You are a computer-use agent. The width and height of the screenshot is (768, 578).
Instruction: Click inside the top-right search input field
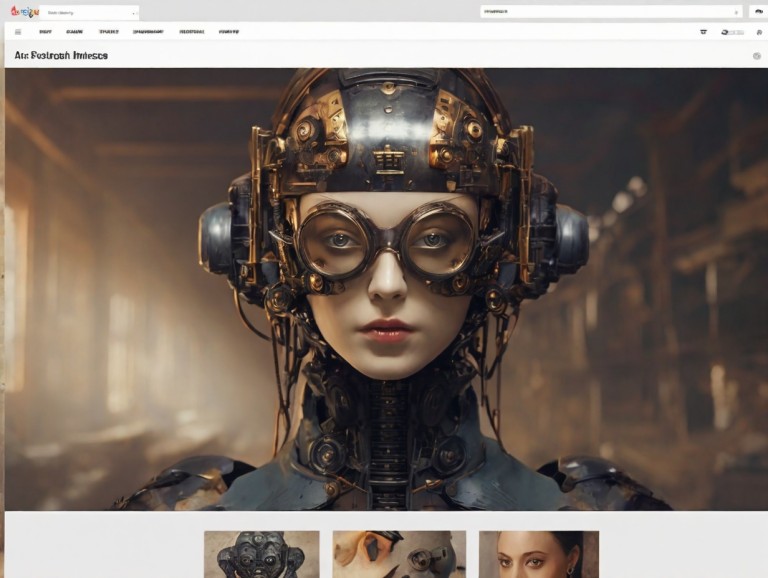600,12
